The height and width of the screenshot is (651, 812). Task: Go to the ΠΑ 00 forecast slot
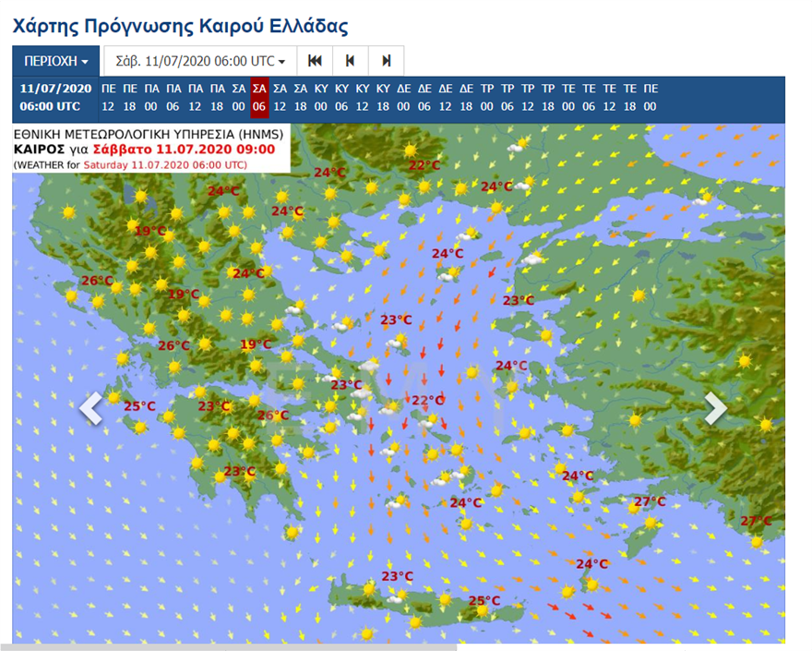pyautogui.click(x=152, y=98)
